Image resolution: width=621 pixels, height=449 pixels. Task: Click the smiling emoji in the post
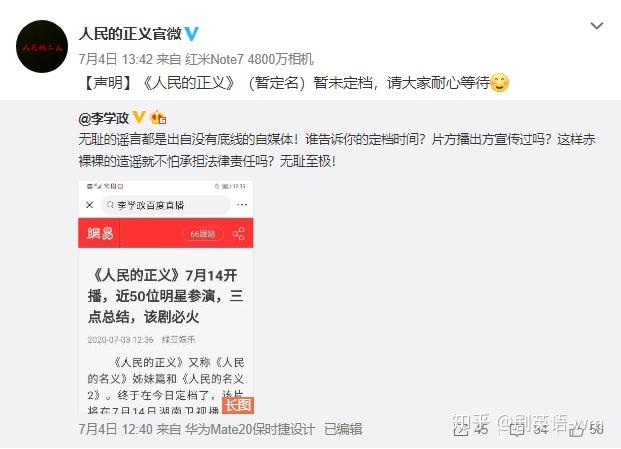(x=499, y=83)
